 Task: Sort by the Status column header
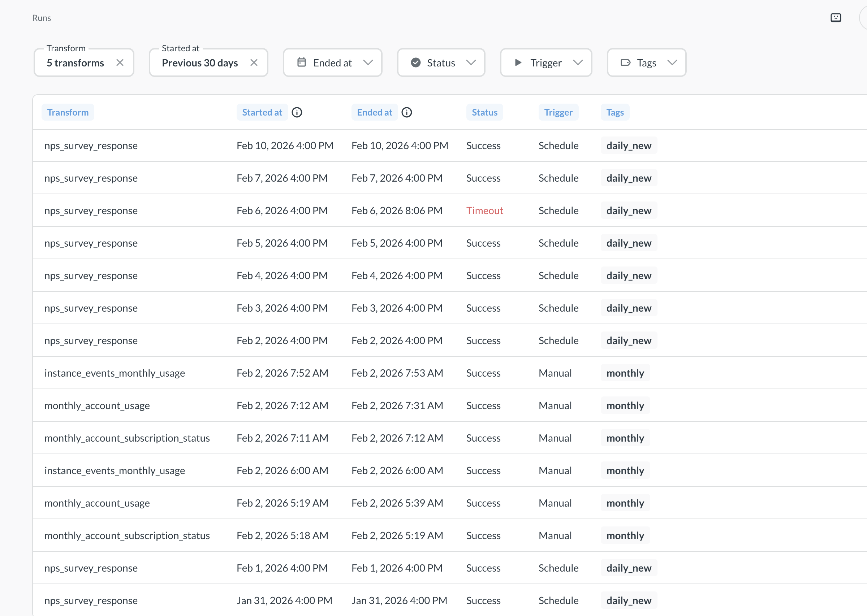pyautogui.click(x=484, y=112)
